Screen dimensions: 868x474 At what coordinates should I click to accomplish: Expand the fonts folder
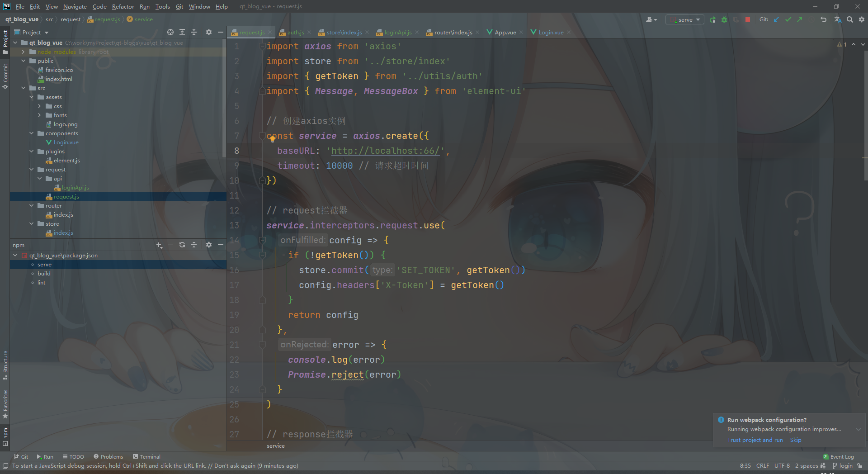coord(39,115)
